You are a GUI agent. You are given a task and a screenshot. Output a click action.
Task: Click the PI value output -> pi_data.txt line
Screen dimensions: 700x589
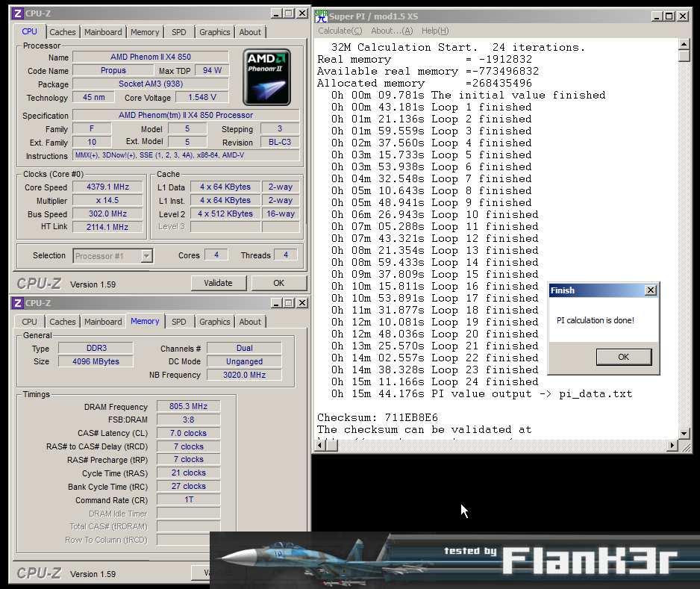481,394
